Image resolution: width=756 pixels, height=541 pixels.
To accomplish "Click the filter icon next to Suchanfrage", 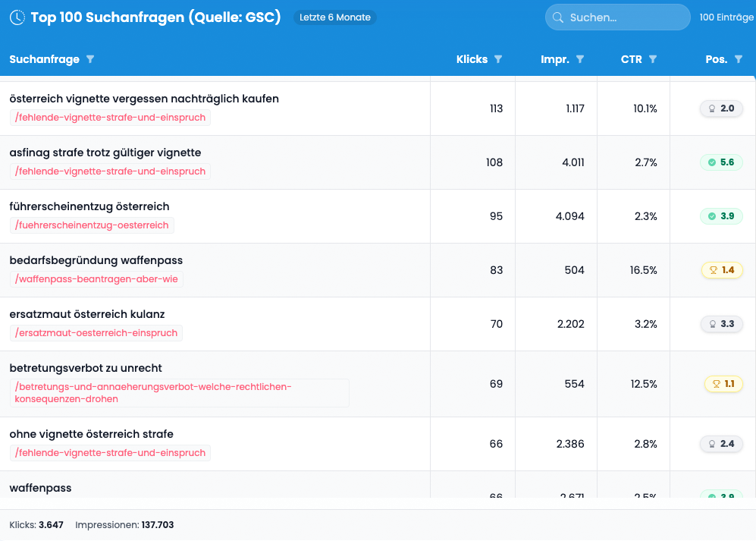I will click(90, 59).
